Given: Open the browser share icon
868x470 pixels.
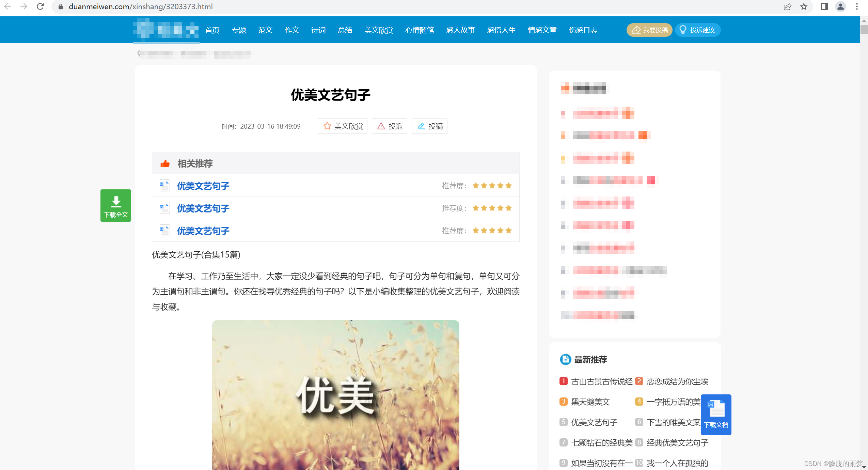Looking at the screenshot, I should [x=787, y=6].
